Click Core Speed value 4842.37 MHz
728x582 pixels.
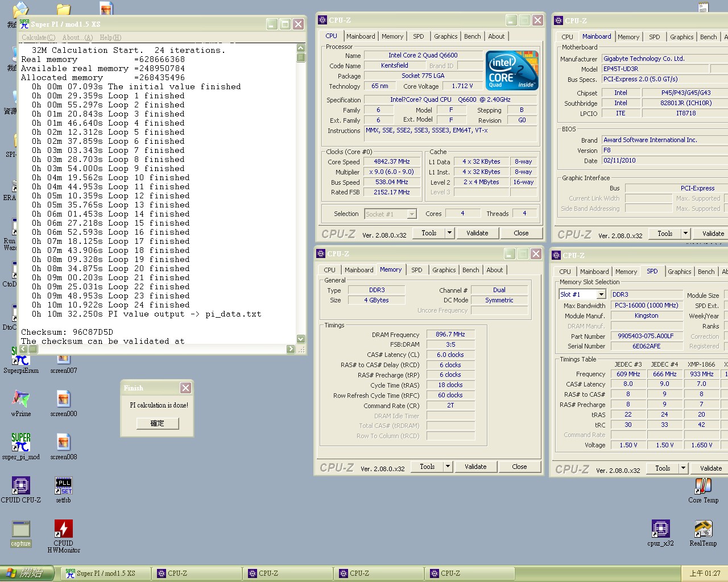click(x=392, y=162)
